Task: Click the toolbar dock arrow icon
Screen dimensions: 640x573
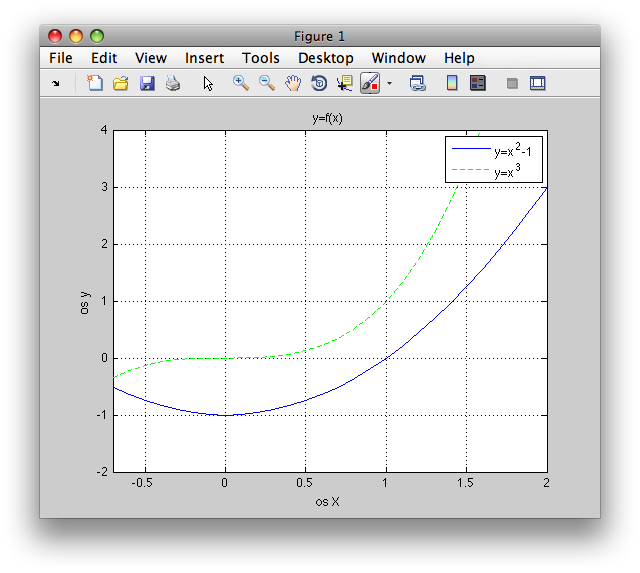Action: tap(56, 84)
